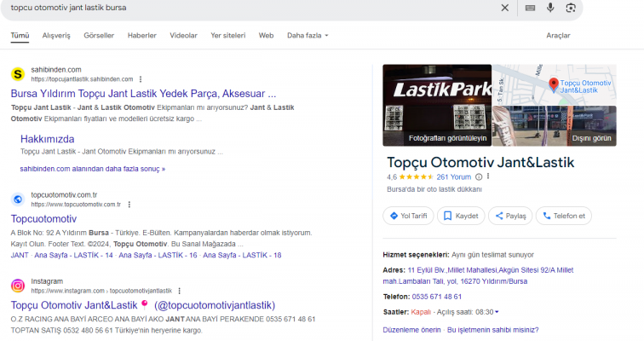Open the business address link

pos(478,275)
